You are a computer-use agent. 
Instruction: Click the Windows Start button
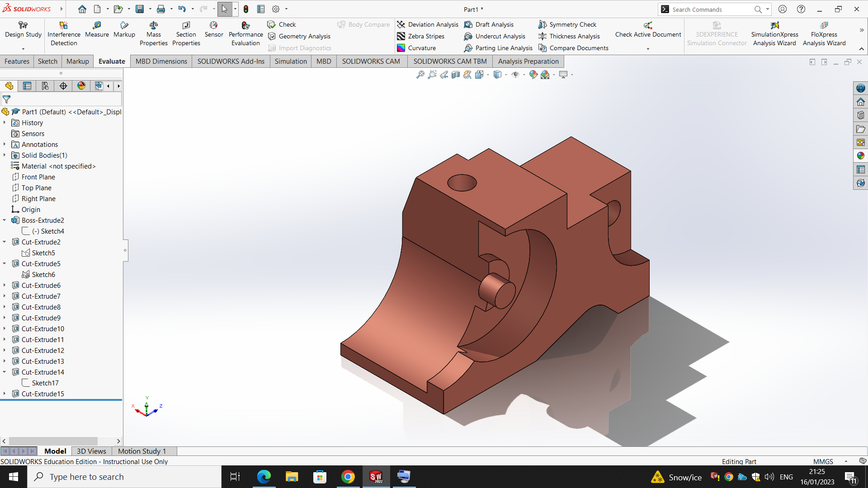14,477
